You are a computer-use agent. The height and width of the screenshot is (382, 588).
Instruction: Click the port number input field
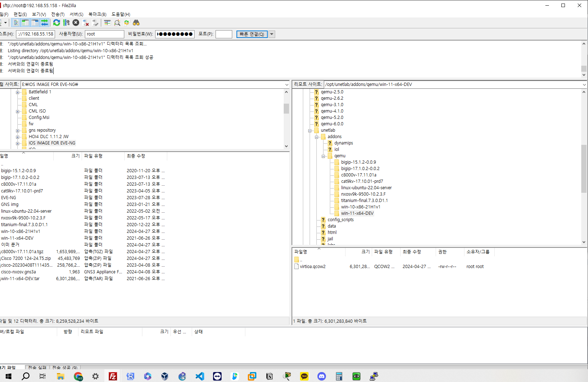(224, 34)
